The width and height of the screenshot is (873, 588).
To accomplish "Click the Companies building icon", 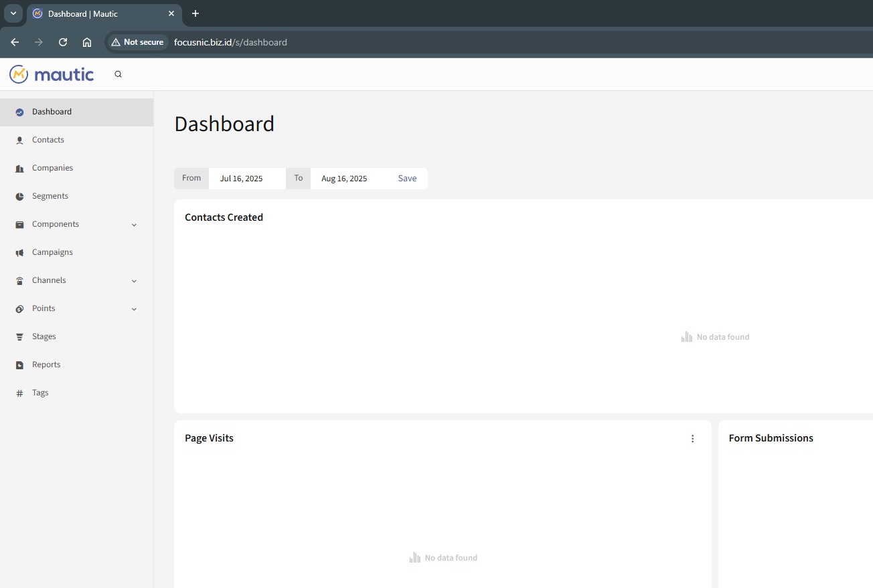I will tap(19, 169).
